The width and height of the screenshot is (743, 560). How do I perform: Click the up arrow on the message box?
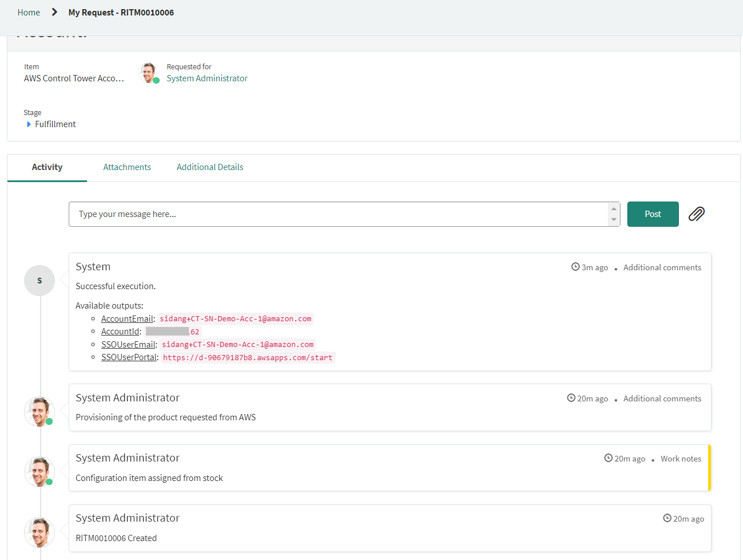pyautogui.click(x=614, y=208)
